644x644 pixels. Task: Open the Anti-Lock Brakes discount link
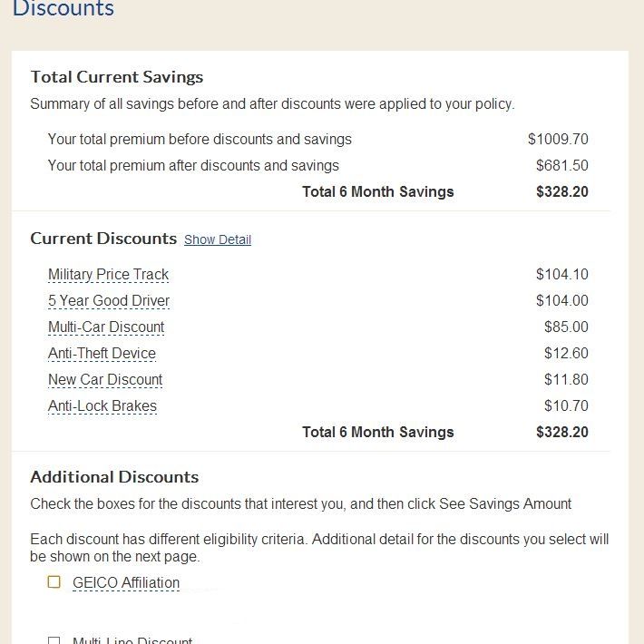click(102, 406)
